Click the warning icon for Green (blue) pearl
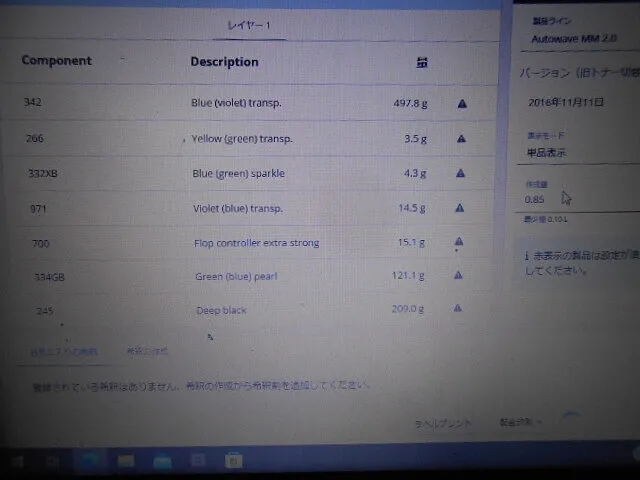Image resolution: width=640 pixels, height=480 pixels. click(458, 275)
